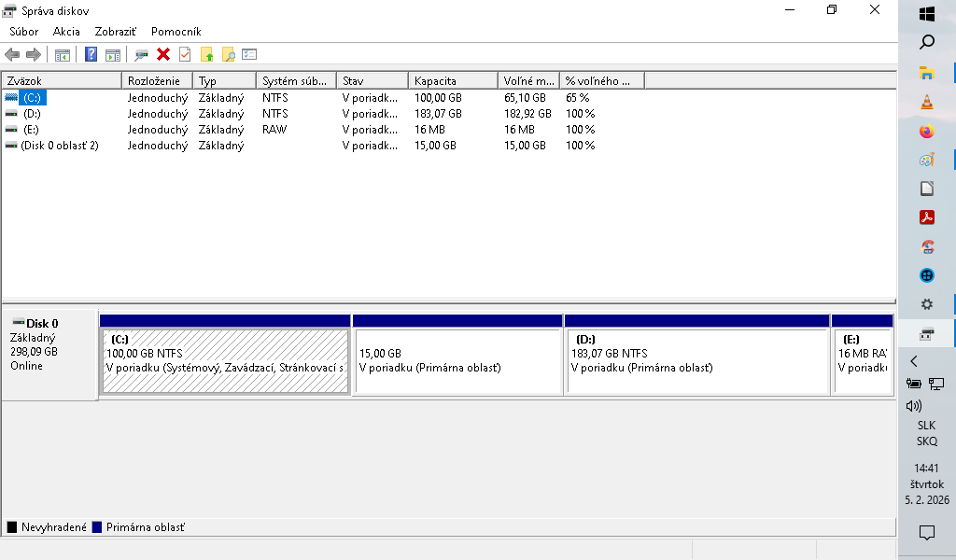
Task: Open the Zobraziť menu
Action: pyautogui.click(x=116, y=32)
